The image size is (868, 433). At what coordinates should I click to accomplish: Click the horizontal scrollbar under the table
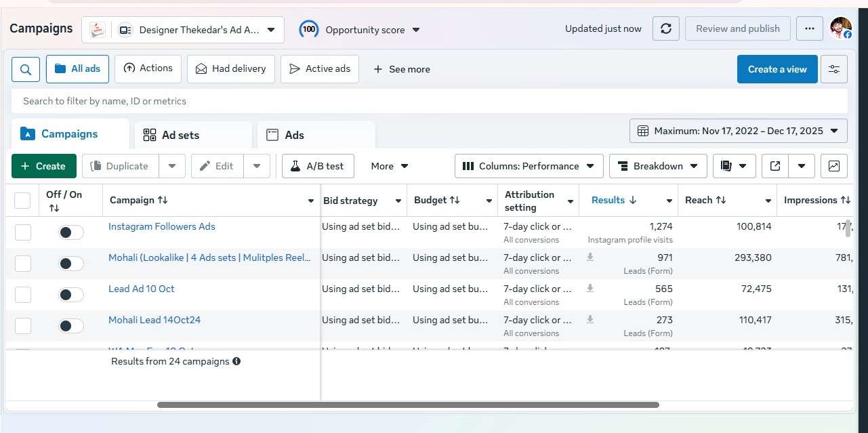408,405
